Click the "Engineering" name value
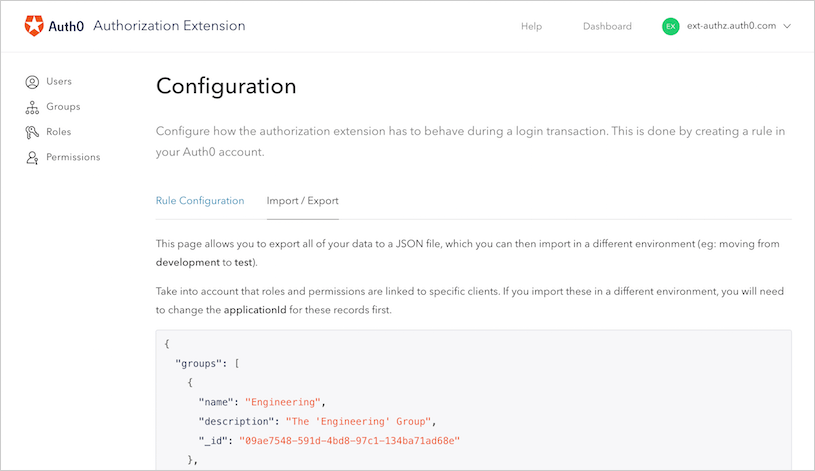The image size is (815, 471). [x=283, y=402]
